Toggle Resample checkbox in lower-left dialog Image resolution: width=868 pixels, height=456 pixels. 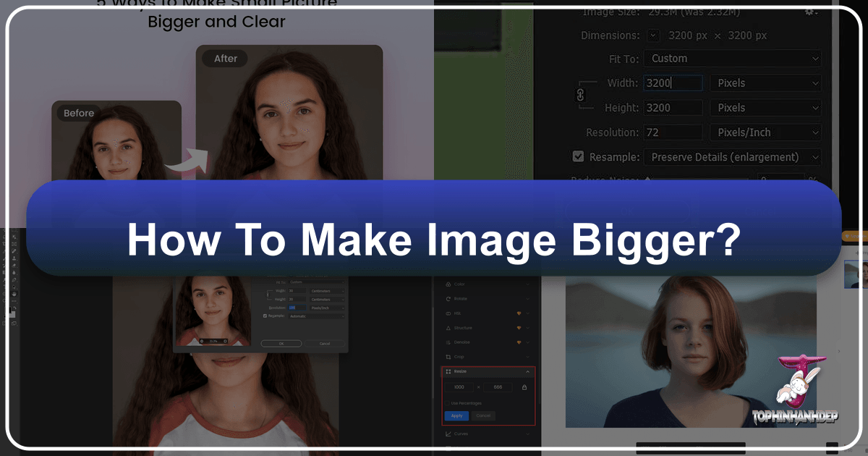[265, 316]
